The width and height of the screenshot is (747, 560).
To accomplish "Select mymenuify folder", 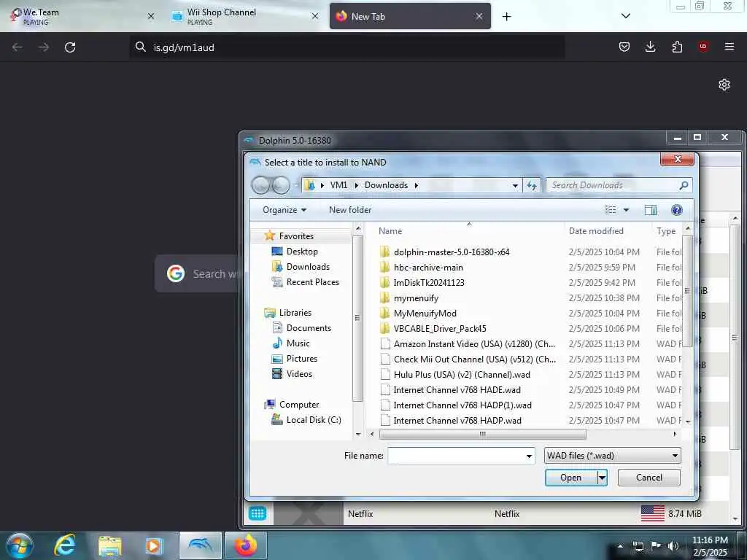I will pos(415,298).
